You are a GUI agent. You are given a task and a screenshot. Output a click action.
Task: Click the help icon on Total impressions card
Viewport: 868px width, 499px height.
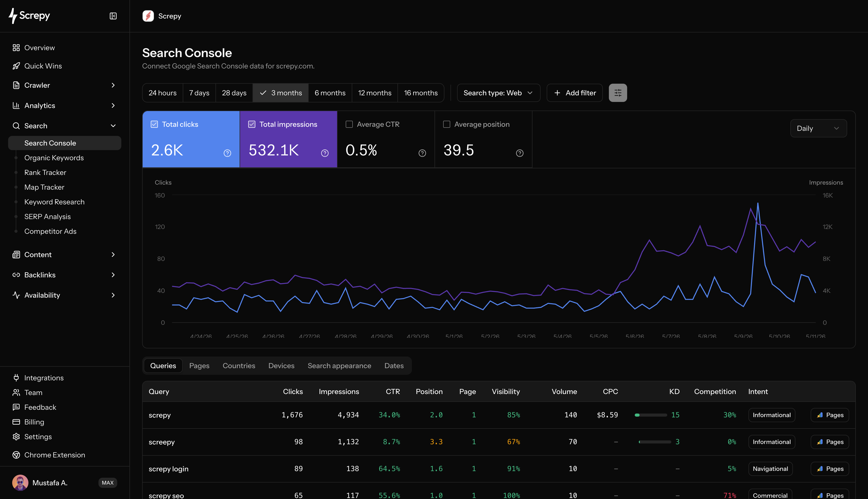pos(325,153)
